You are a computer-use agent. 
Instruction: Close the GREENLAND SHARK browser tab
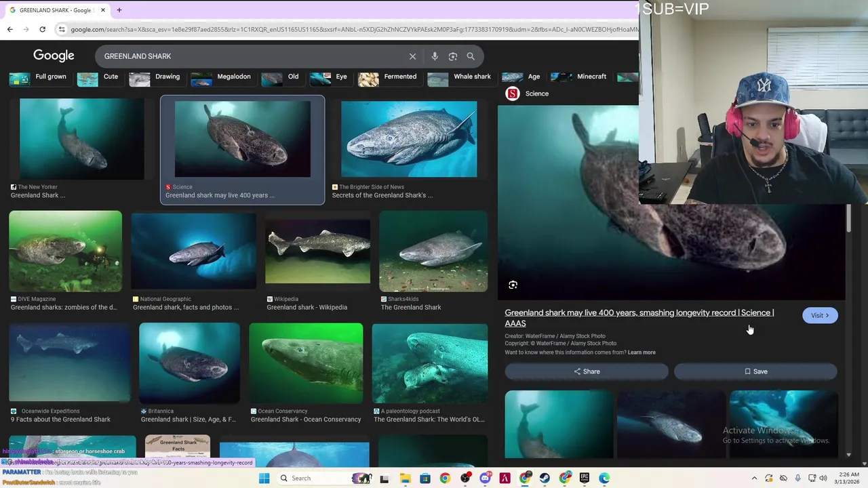[103, 10]
